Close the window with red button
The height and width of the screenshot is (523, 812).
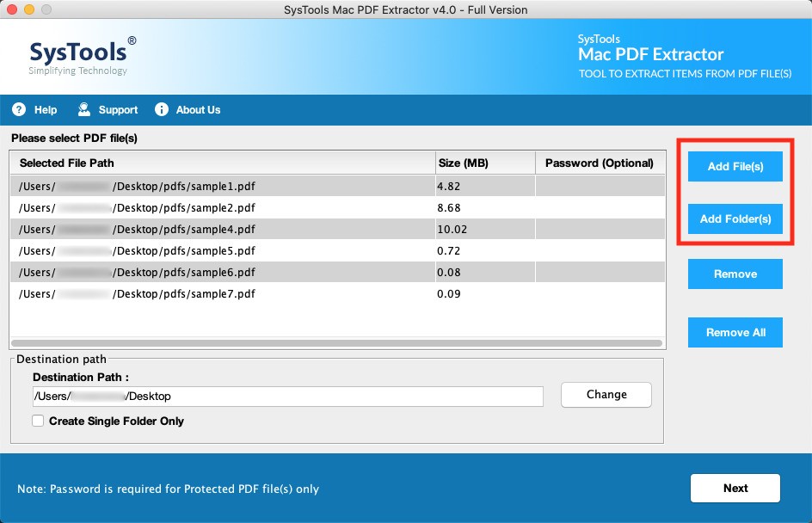pyautogui.click(x=11, y=9)
